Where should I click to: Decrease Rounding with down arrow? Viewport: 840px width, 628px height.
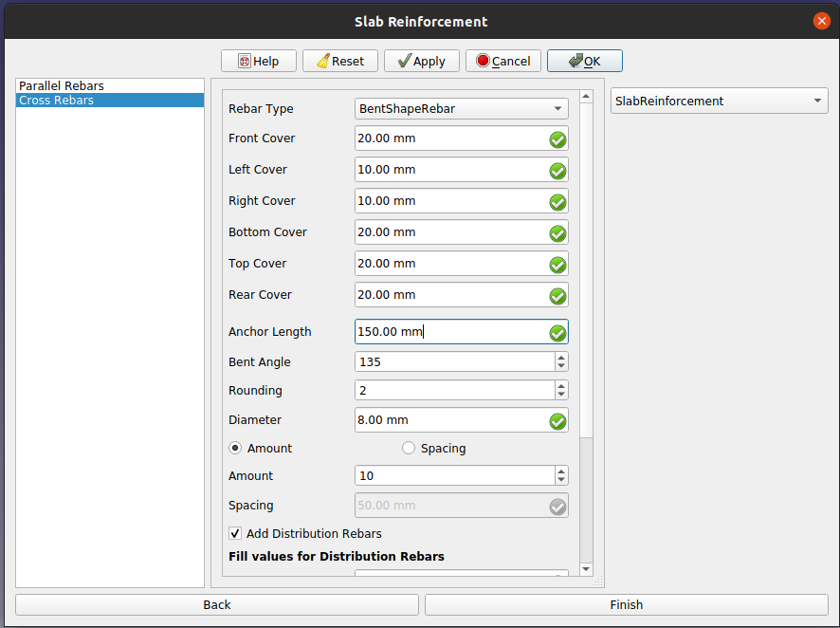pos(561,395)
